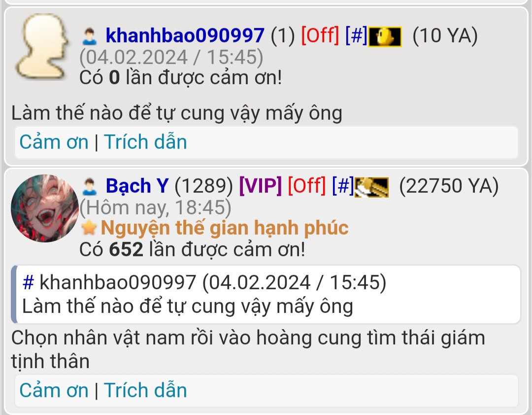
Task: Click the [#] permalink in Bạch Y's post
Action: (343, 186)
